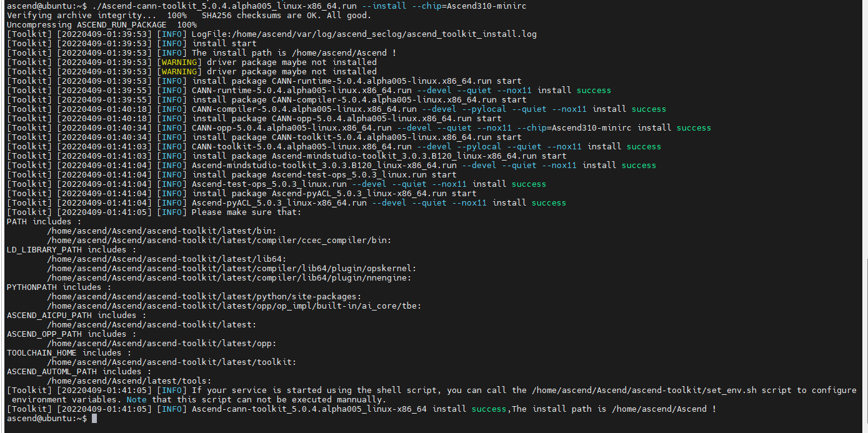The height and width of the screenshot is (433, 868).
Task: Click "install package CANN-compiler" start line
Action: point(359,99)
